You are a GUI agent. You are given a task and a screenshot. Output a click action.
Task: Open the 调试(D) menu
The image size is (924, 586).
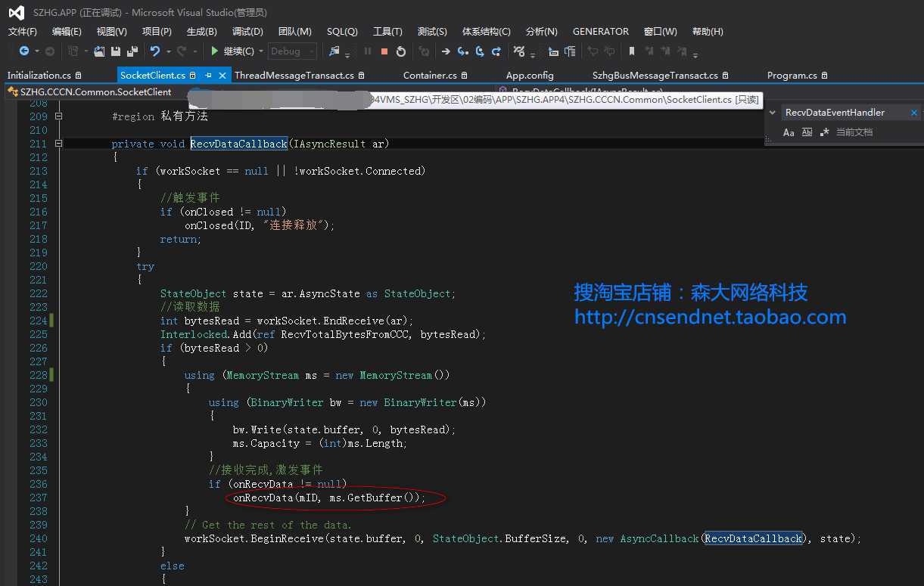click(247, 31)
